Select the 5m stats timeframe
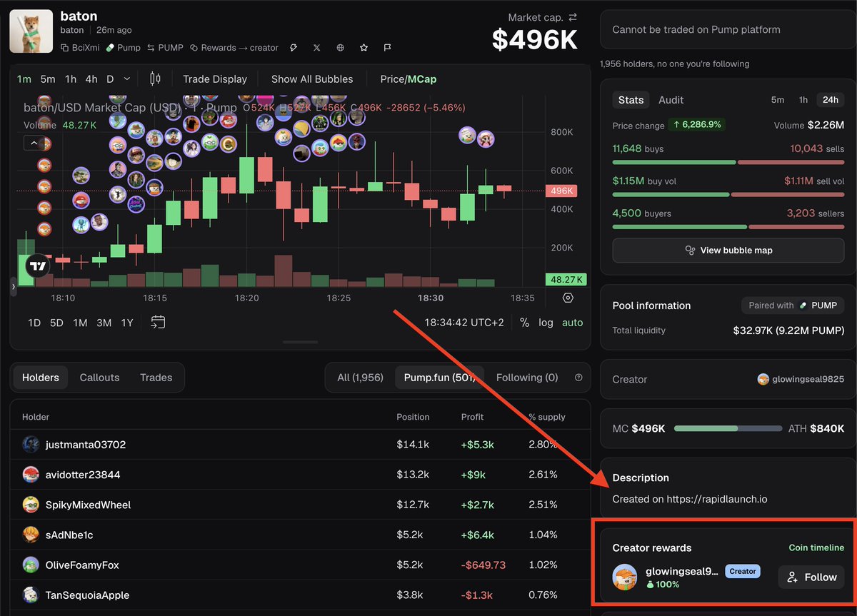The width and height of the screenshot is (857, 616). 777,100
